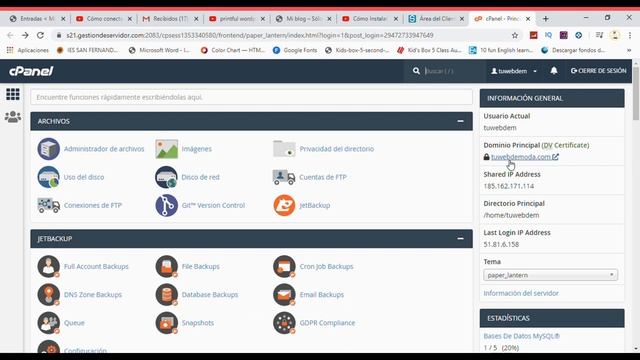Open the Uso del disco icon
The height and width of the screenshot is (360, 640).
[x=49, y=177]
